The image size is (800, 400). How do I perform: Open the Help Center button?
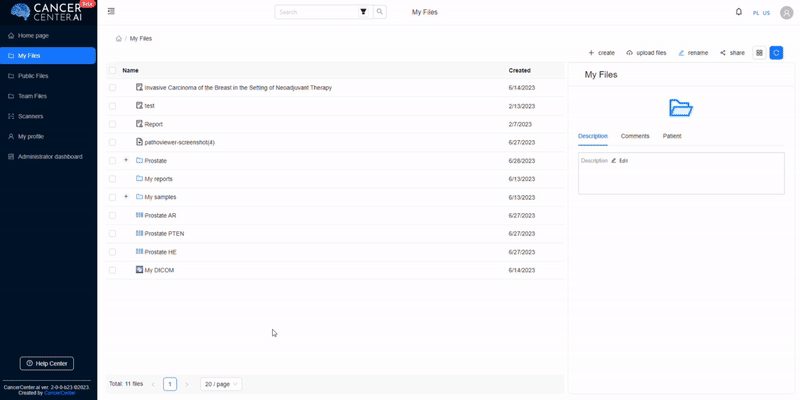click(47, 363)
